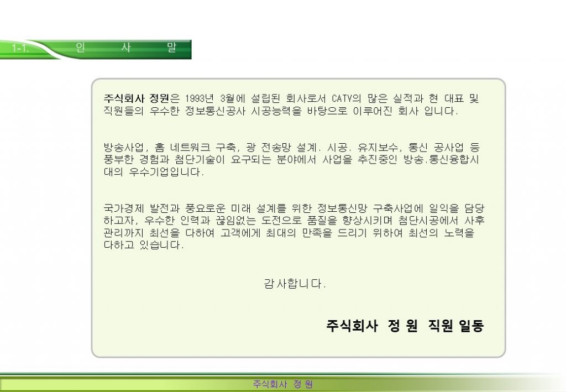Select the bold text '주식회사 정원' in the first line
This screenshot has width=566, height=392.
pyautogui.click(x=137, y=98)
